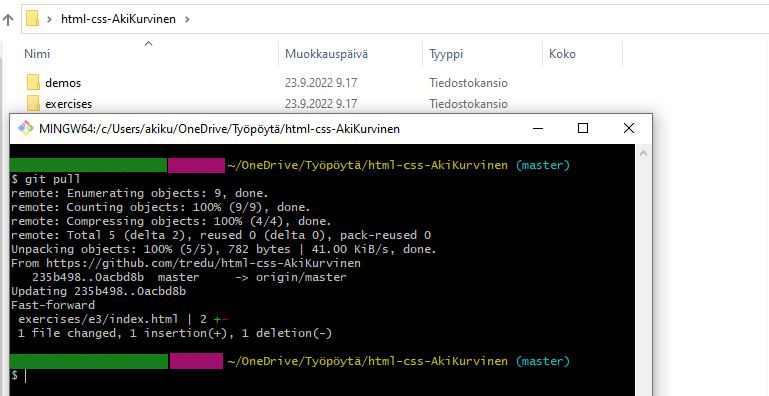Select the demos folder icon
769x396 pixels.
click(33, 82)
